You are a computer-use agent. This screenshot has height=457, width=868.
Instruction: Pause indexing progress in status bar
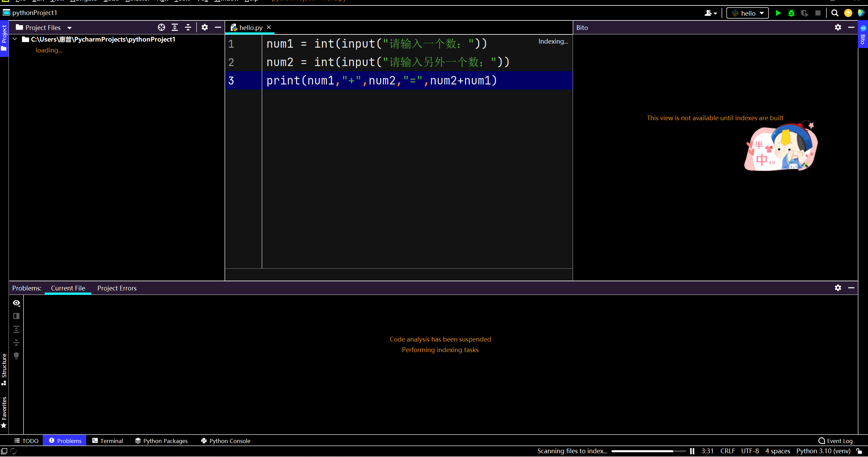[x=692, y=451]
